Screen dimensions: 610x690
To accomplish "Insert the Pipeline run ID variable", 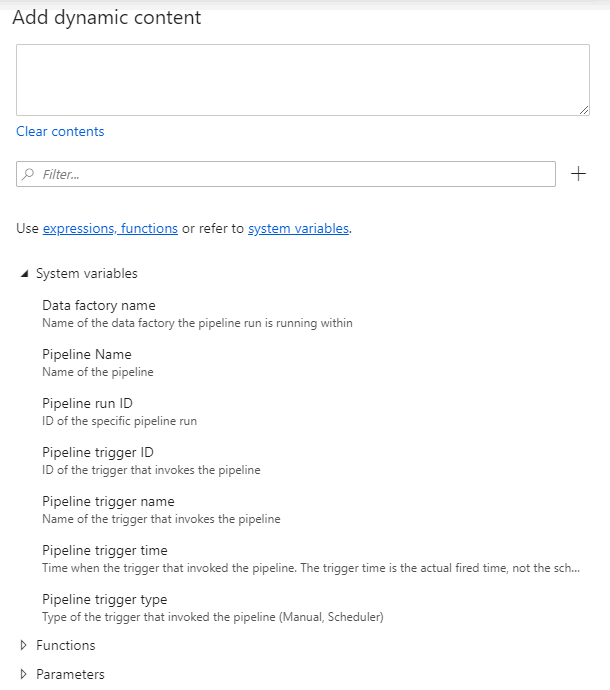I will click(x=87, y=403).
